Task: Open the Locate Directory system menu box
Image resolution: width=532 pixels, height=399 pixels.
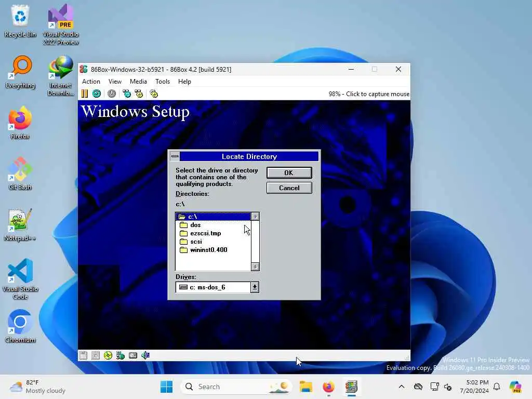Action: [x=175, y=156]
